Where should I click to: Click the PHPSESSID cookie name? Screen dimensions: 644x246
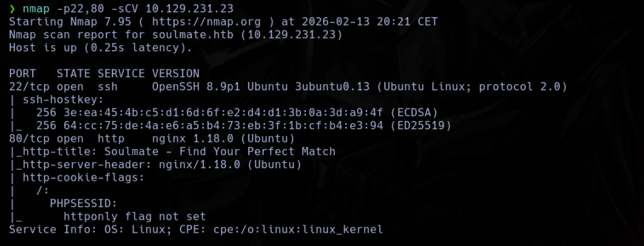pos(83,203)
